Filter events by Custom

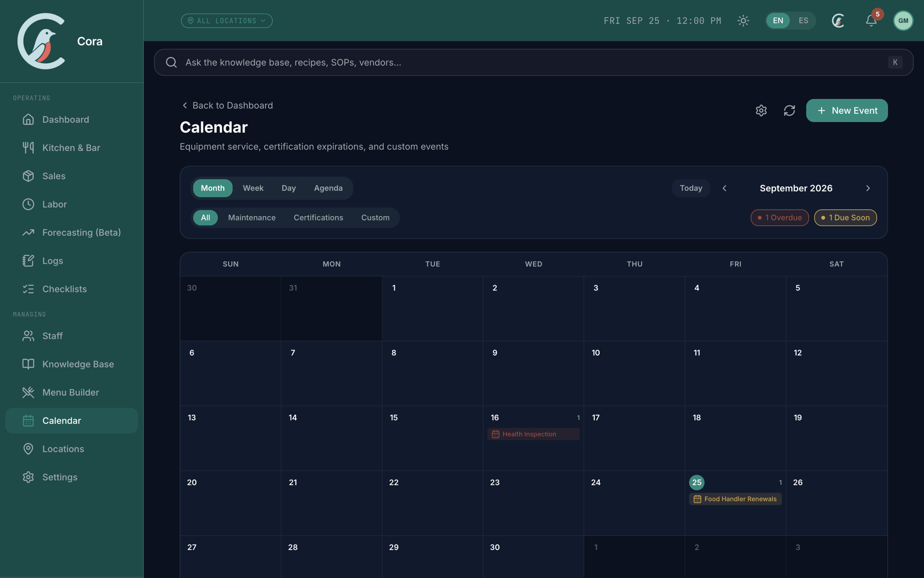point(375,218)
